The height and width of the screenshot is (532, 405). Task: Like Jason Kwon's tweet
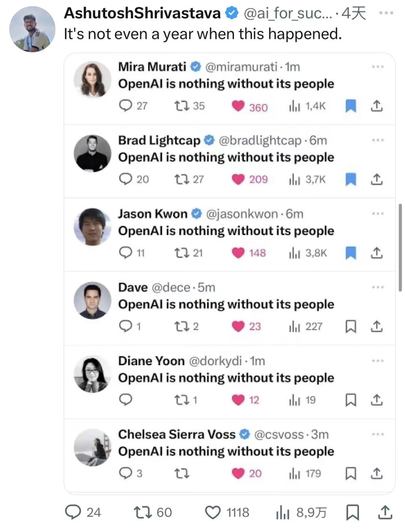[238, 253]
